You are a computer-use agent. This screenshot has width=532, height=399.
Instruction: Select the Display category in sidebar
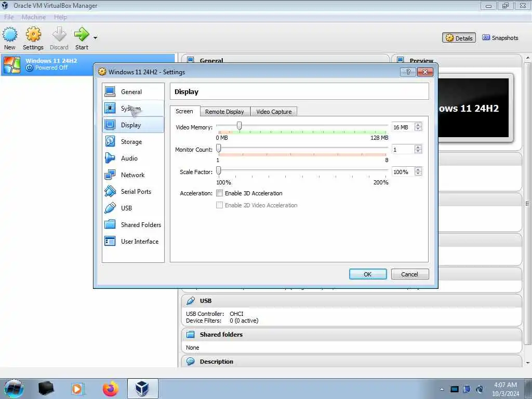click(133, 125)
